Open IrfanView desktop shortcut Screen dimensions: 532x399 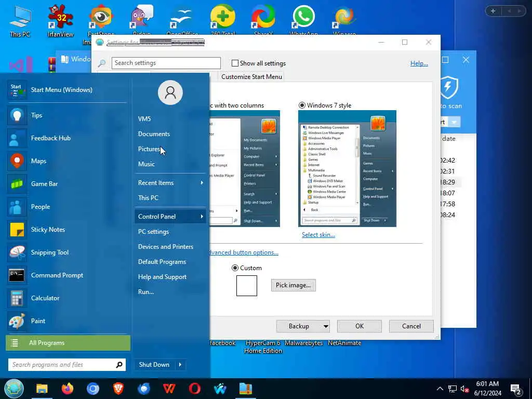click(60, 20)
